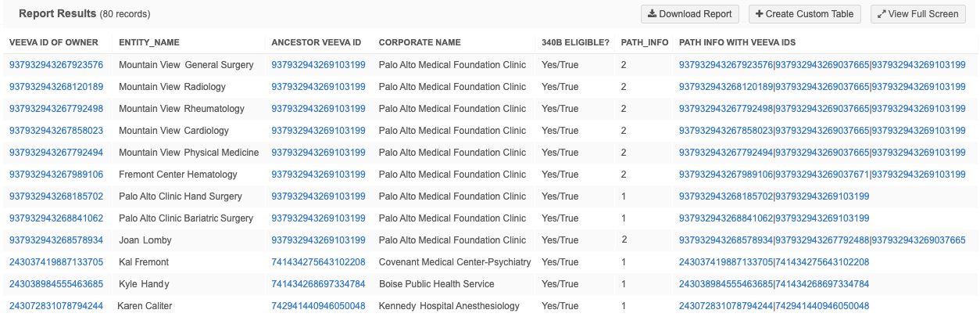Open ancestor ID link for Boise Public Health Service
Screen dimensions: 980x317
pyautogui.click(x=318, y=284)
